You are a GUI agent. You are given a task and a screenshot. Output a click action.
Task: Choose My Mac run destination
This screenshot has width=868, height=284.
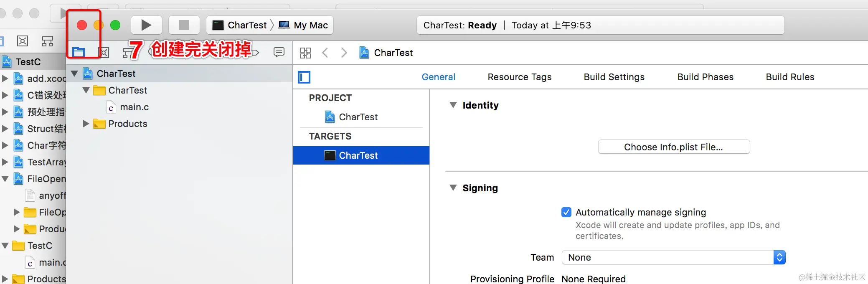pyautogui.click(x=303, y=25)
